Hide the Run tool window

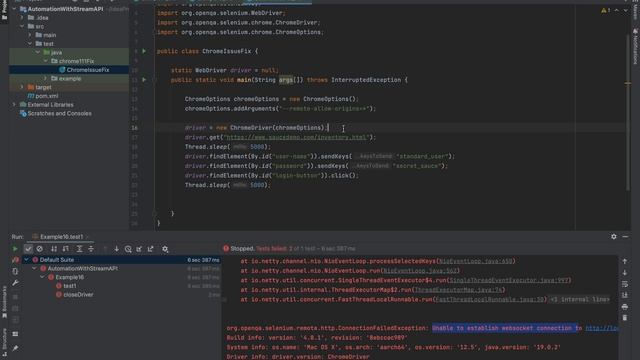pyautogui.click(x=625, y=236)
